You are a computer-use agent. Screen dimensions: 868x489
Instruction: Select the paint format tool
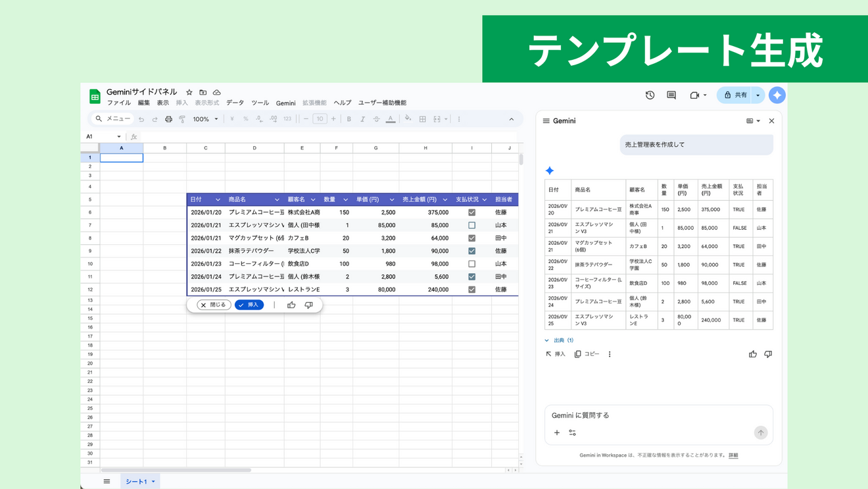click(x=182, y=119)
